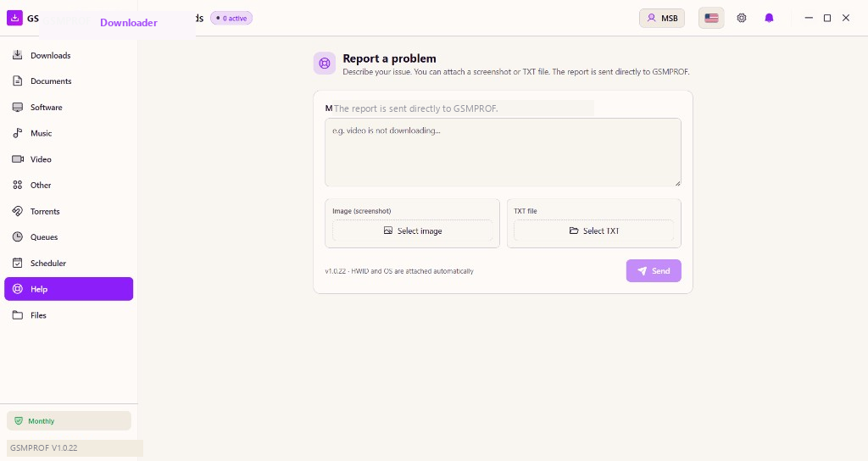The image size is (868, 461).
Task: Open the notifications bell icon
Action: click(769, 19)
